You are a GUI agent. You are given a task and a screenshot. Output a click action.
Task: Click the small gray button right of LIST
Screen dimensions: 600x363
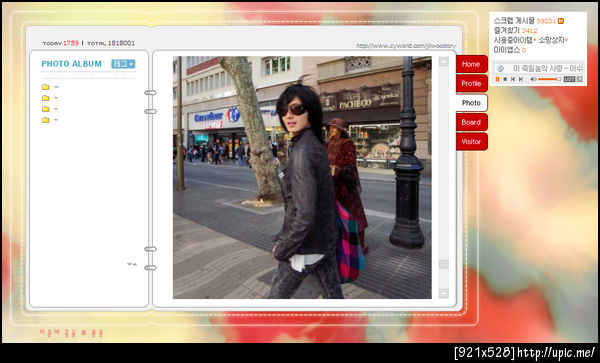pos(580,79)
